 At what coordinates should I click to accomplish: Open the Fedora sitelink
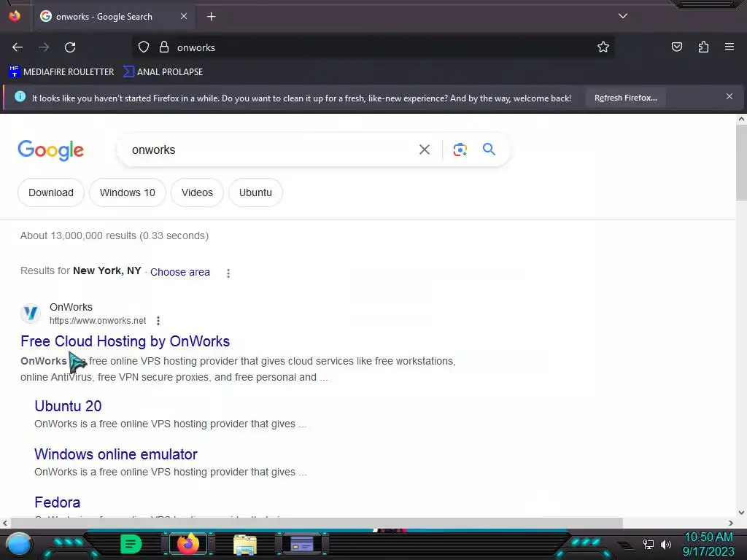tap(57, 502)
